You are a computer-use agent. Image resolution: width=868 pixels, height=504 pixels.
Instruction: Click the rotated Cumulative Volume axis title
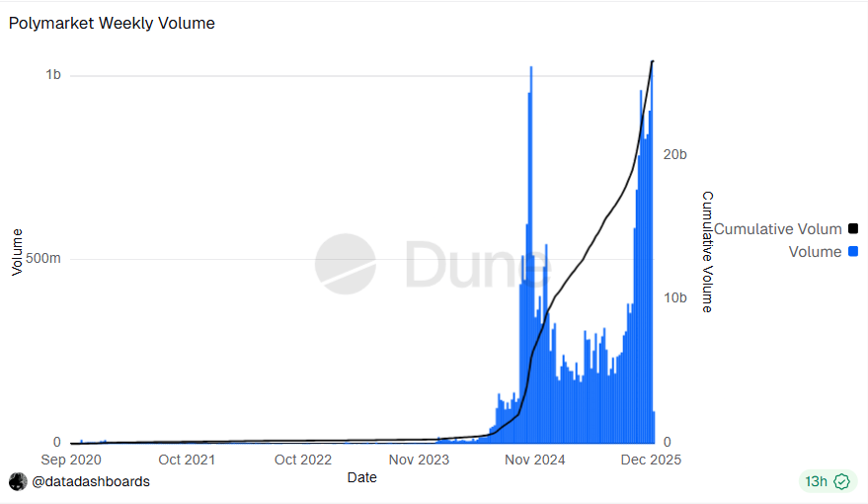tap(707, 252)
